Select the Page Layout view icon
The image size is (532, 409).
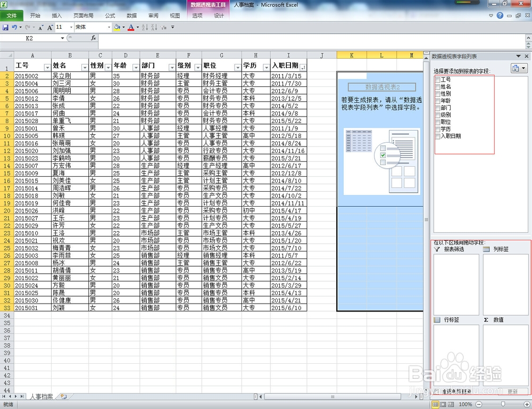coord(443,404)
